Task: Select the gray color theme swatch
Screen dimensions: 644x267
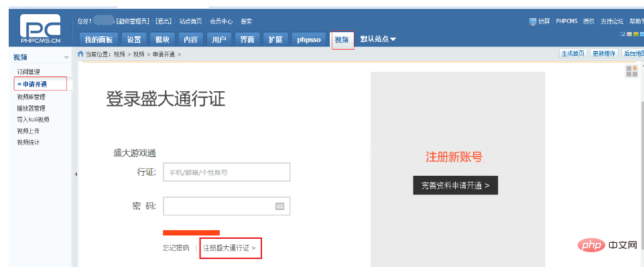Action: tap(629, 35)
